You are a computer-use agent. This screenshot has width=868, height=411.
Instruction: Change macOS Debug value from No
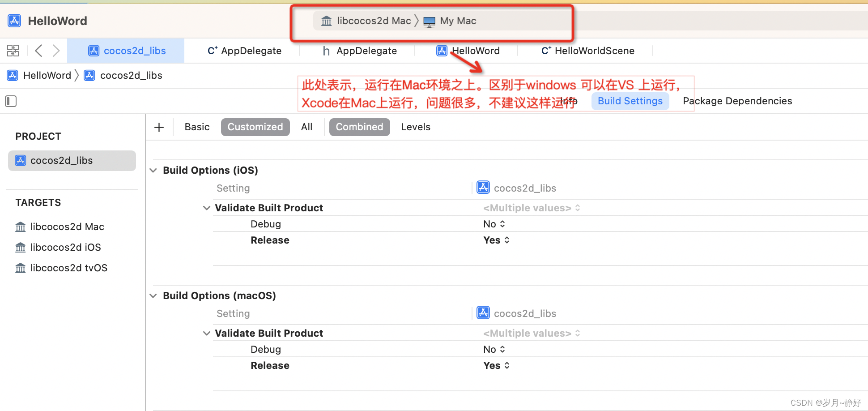(494, 349)
